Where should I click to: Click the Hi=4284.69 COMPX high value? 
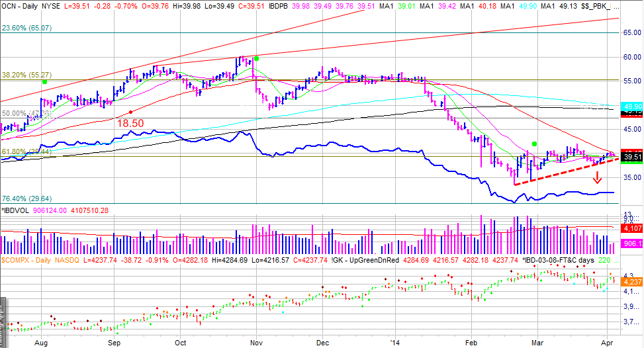[229, 260]
